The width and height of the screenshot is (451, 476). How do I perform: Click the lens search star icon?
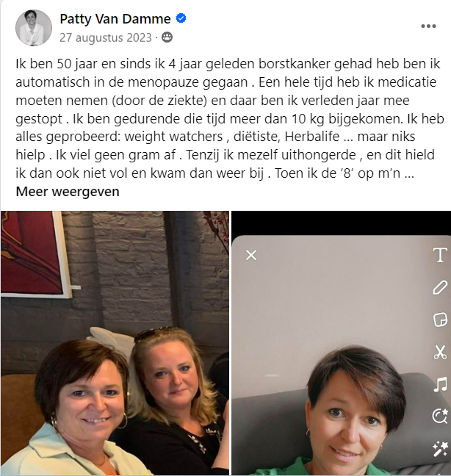[x=440, y=416]
